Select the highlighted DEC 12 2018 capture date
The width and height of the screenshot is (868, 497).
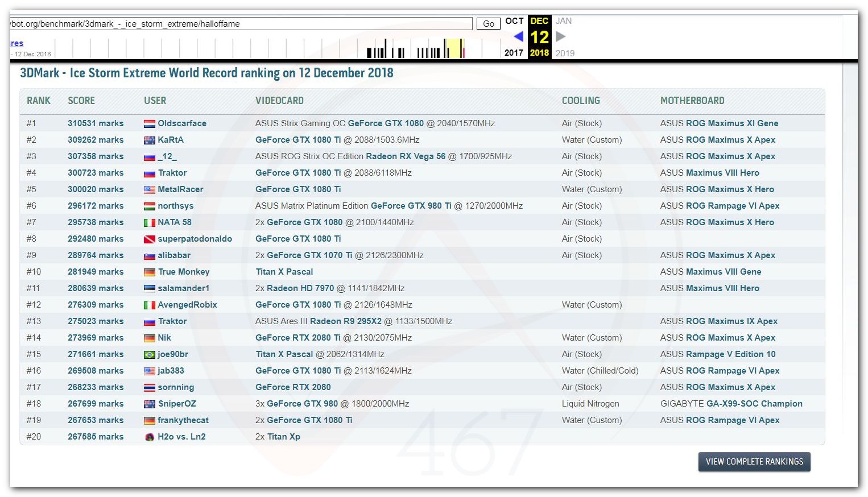539,37
